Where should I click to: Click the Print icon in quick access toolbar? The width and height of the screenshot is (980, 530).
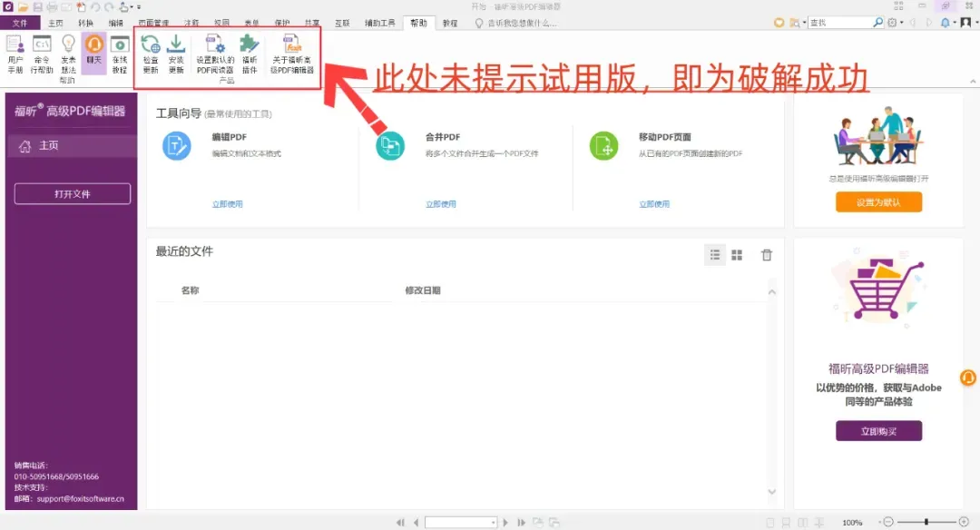pyautogui.click(x=52, y=7)
